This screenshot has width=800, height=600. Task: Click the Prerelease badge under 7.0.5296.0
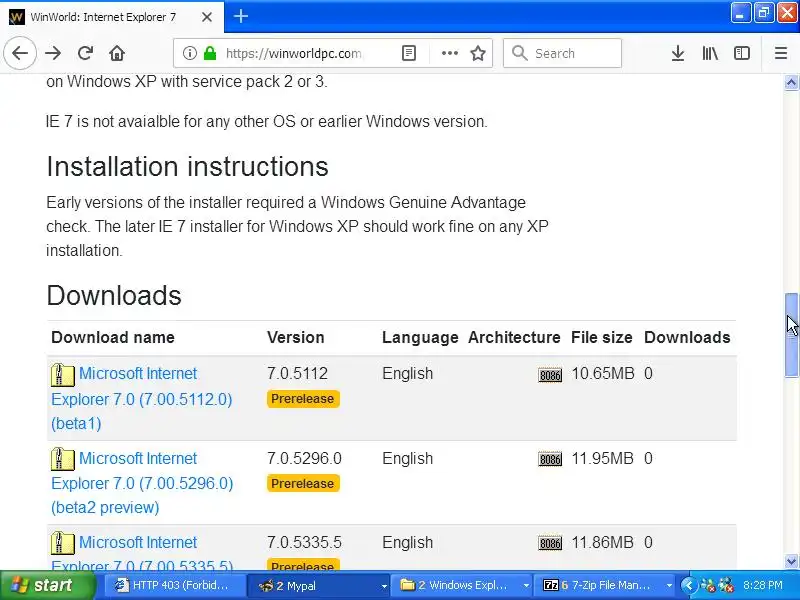[303, 484]
